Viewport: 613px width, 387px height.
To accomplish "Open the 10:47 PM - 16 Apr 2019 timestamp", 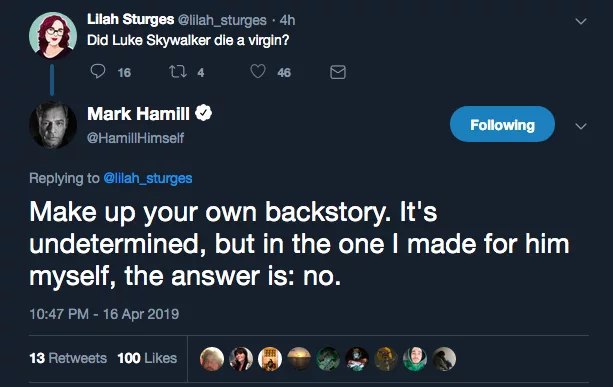I will point(104,314).
